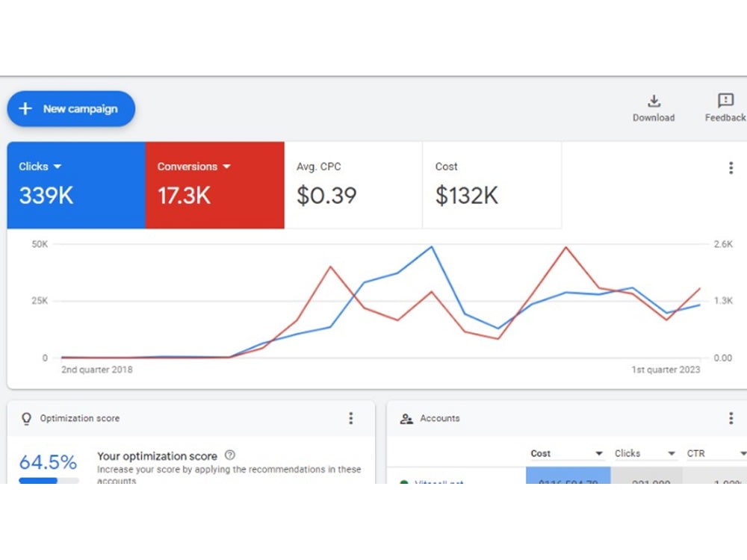Select the red Conversions card value 17.3K
Viewport: 747px width, 560px height.
pos(184,196)
